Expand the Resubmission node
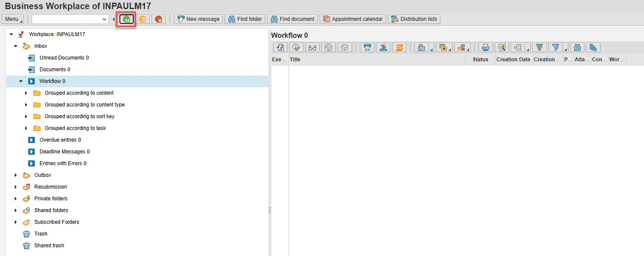Viewport: 644px width, 256px height. [x=16, y=187]
